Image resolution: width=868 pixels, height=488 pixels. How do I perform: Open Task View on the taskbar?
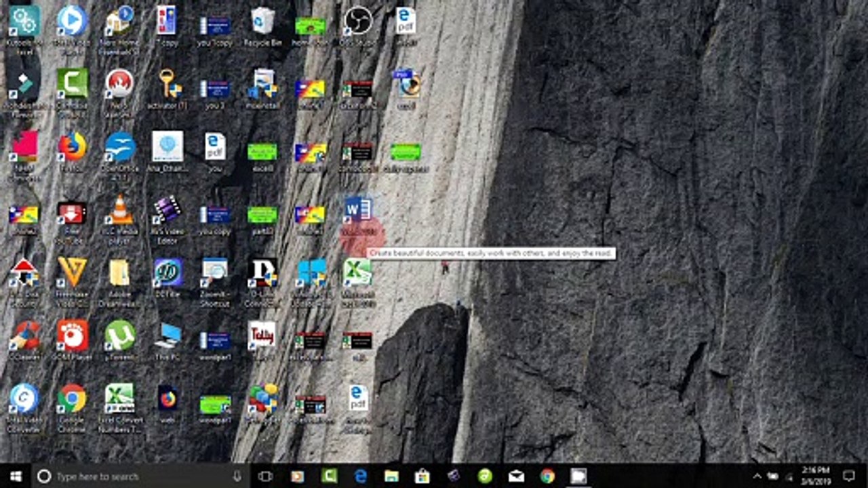(x=266, y=476)
